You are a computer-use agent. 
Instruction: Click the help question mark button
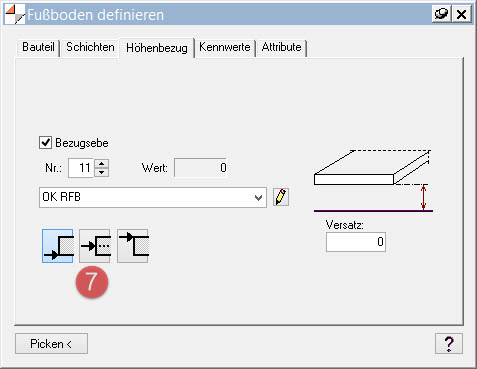click(x=449, y=343)
